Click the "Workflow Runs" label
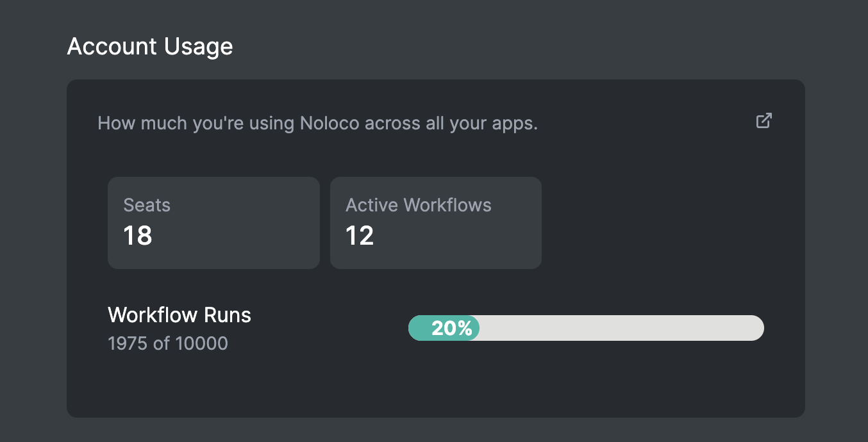Viewport: 868px width, 442px height. point(179,315)
